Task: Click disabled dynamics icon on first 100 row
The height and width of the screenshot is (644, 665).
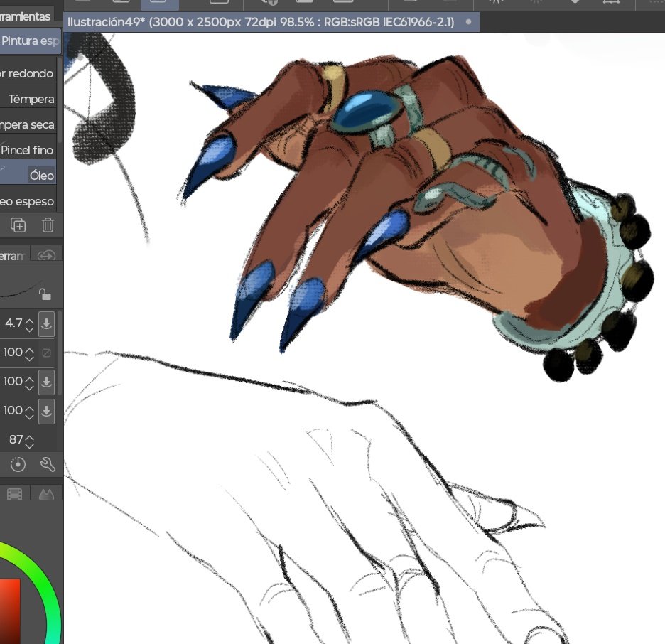Action: (46, 353)
